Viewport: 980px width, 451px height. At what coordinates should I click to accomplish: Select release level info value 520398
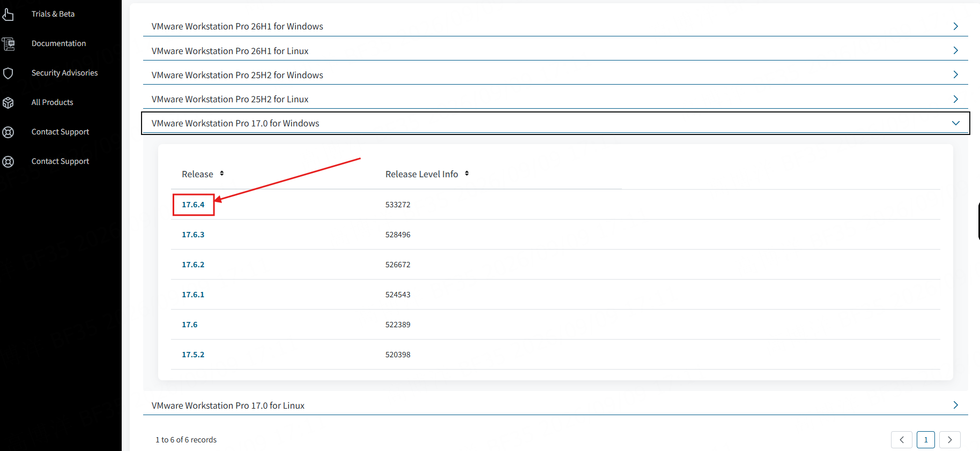pos(398,355)
